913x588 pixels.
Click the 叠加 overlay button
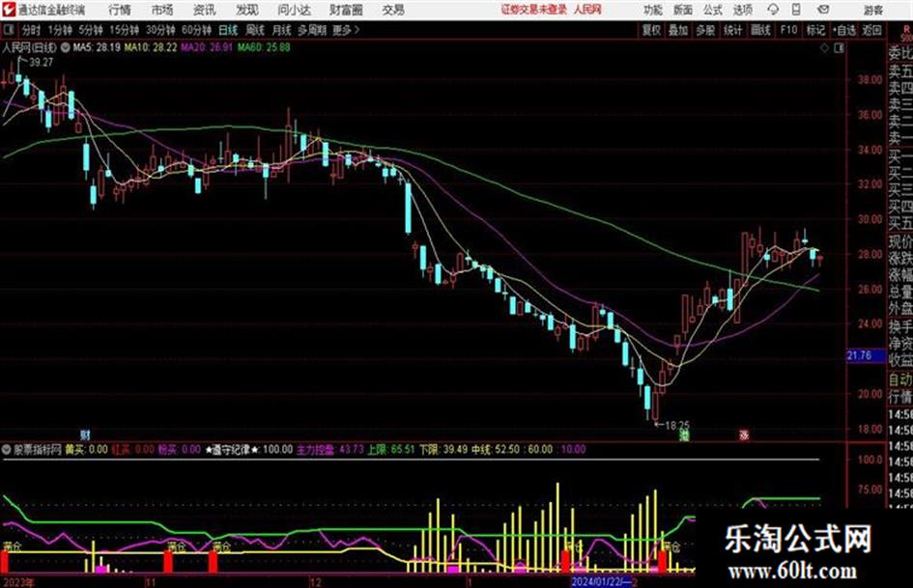coord(678,30)
